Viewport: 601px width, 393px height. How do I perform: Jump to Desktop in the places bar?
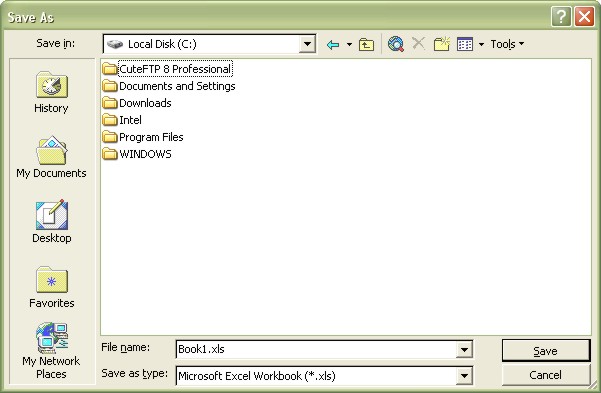pos(52,222)
